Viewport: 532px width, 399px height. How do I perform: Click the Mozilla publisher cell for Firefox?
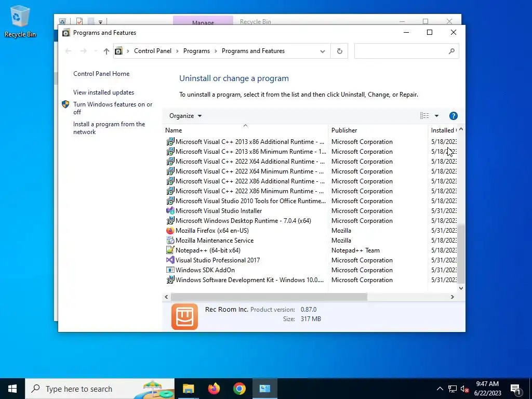tap(341, 231)
